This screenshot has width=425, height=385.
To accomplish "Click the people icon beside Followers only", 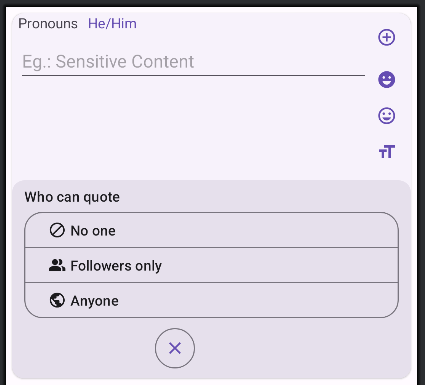I will click(57, 265).
